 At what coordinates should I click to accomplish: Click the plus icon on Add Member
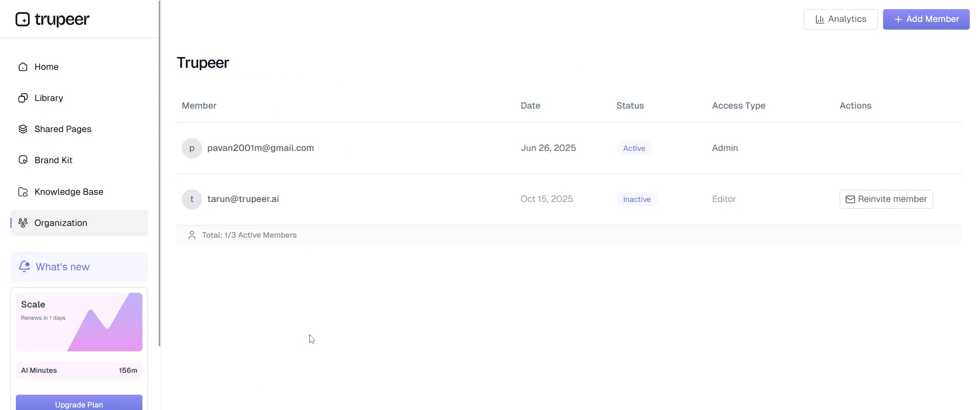(x=898, y=19)
